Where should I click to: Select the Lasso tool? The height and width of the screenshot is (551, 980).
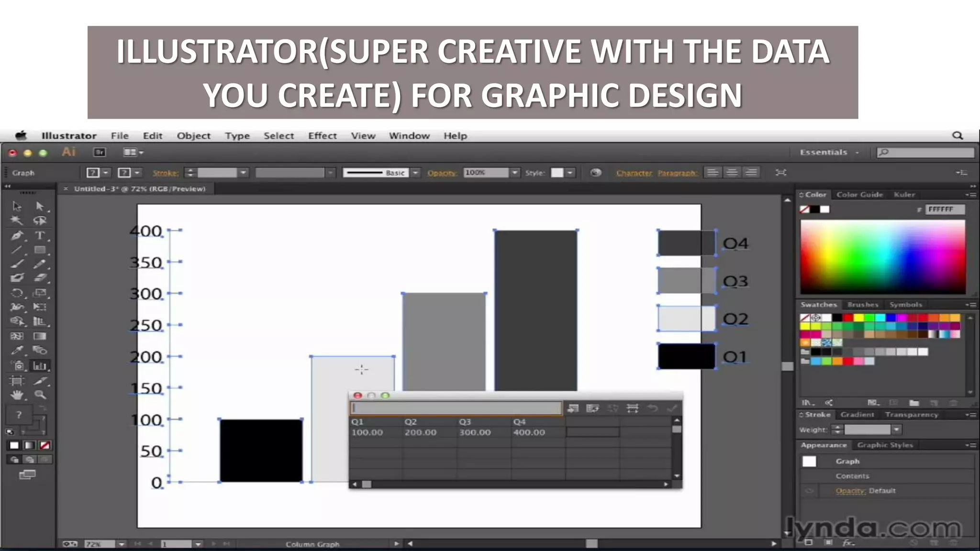(x=40, y=220)
